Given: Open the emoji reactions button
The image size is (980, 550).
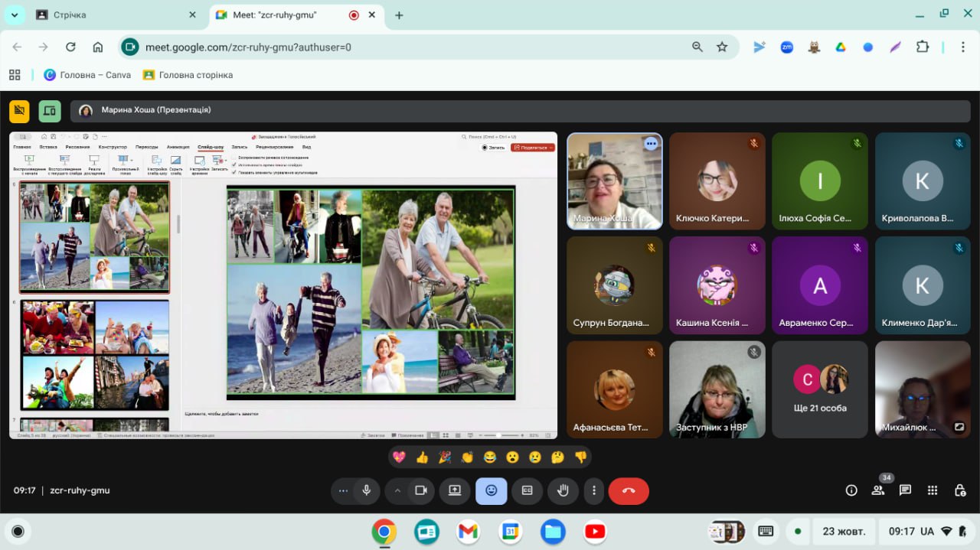Looking at the screenshot, I should [x=491, y=491].
